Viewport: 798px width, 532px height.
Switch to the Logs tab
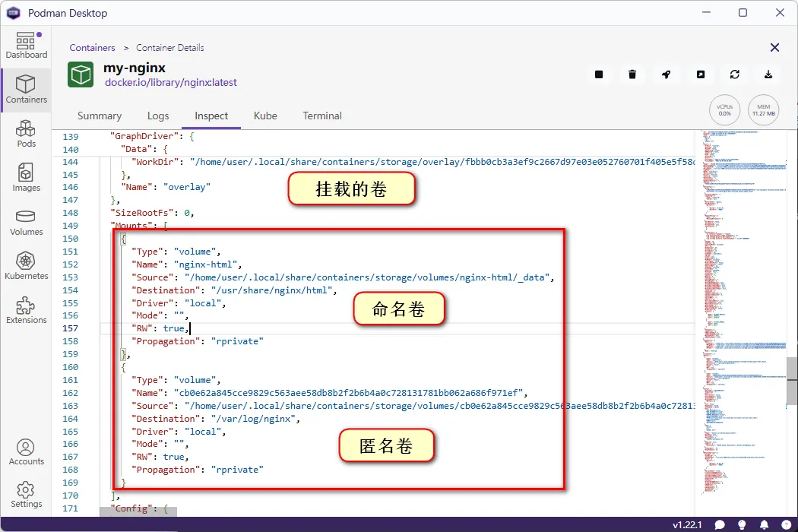pos(158,116)
